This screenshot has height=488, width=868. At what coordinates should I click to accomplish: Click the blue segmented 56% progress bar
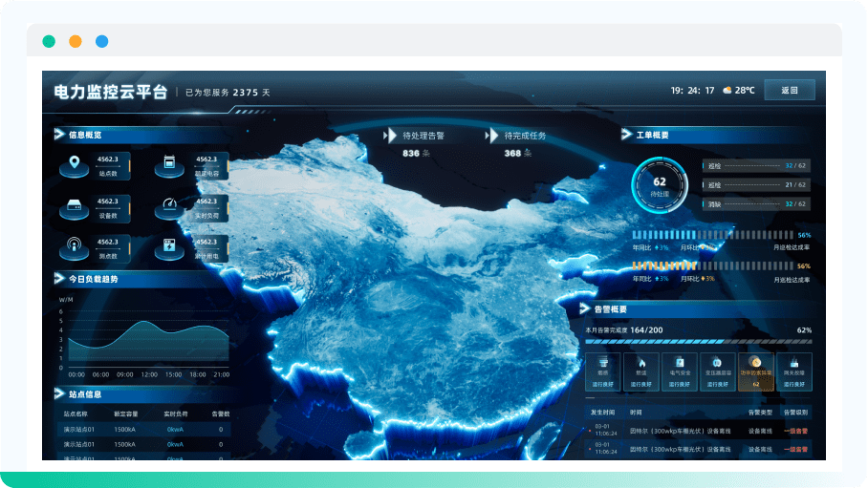click(713, 235)
